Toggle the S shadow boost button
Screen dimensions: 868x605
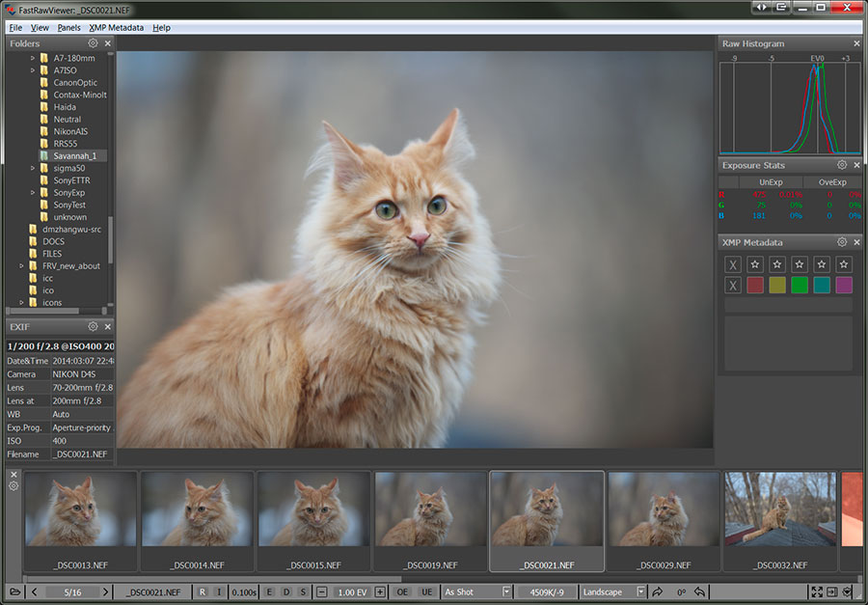(302, 591)
